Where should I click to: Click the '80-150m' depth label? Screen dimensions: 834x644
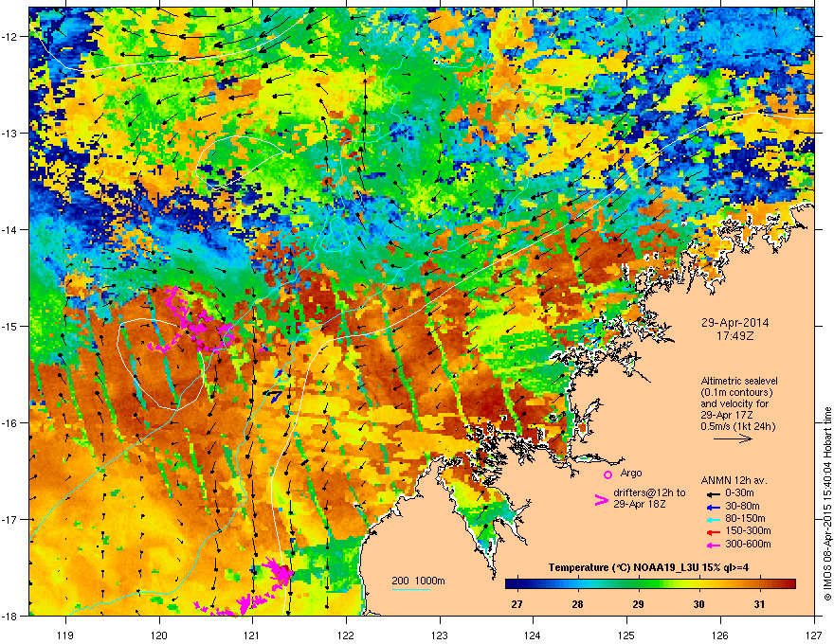pyautogui.click(x=745, y=519)
